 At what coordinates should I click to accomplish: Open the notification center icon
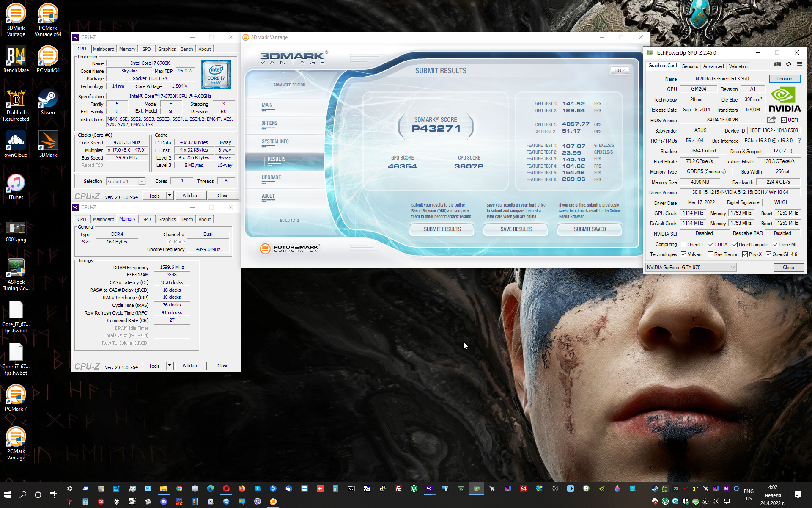click(798, 495)
